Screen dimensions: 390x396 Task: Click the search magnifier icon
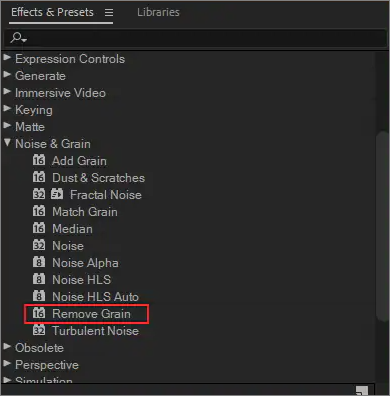click(x=18, y=37)
